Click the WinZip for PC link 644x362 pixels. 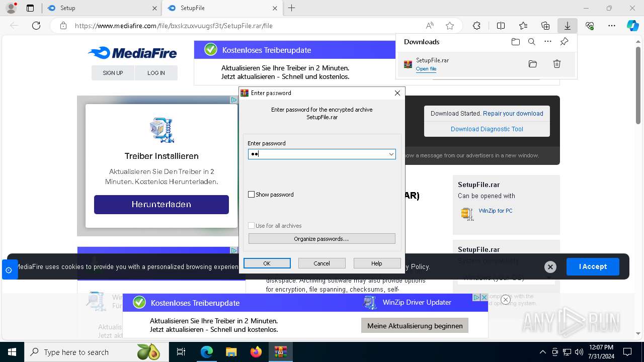[x=496, y=211]
